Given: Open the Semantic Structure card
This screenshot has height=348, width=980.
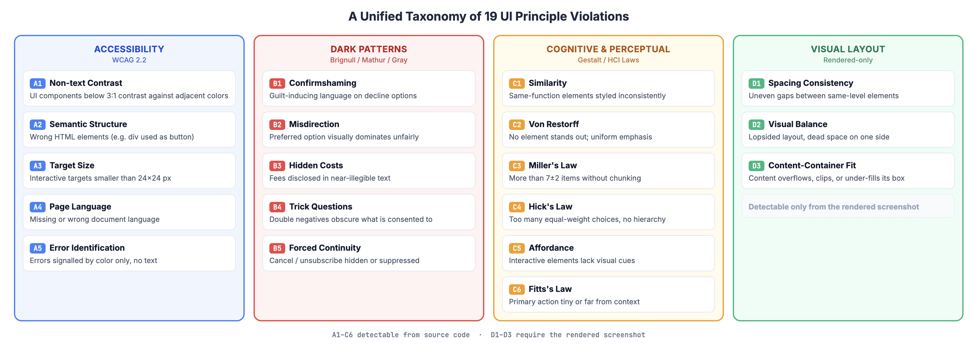Looking at the screenshot, I should [129, 130].
